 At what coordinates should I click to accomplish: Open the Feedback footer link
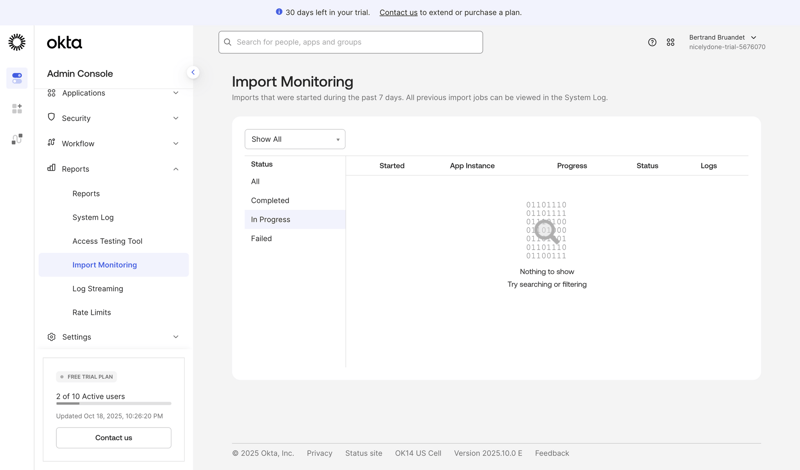552,453
